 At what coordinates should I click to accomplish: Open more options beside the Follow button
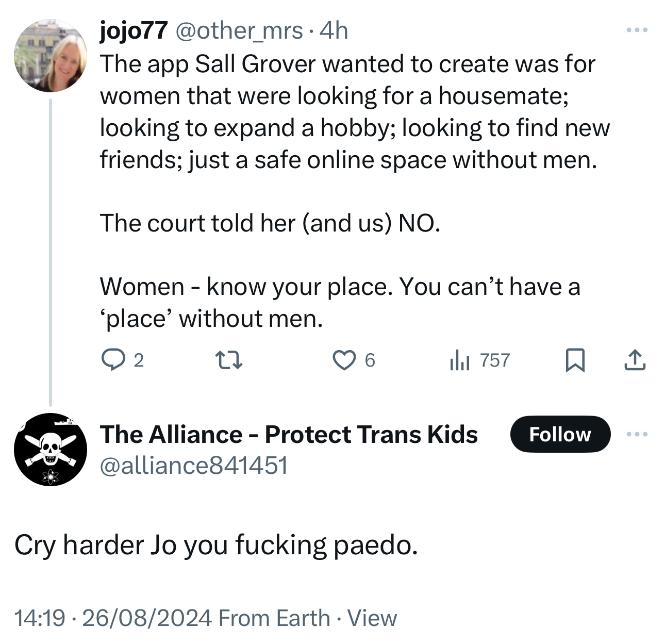tap(637, 434)
